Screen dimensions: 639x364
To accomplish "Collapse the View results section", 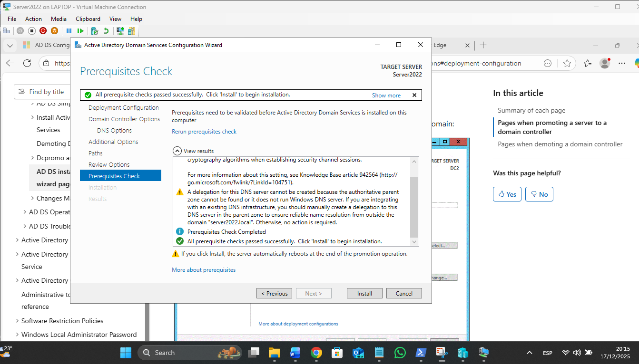I will [x=177, y=151].
